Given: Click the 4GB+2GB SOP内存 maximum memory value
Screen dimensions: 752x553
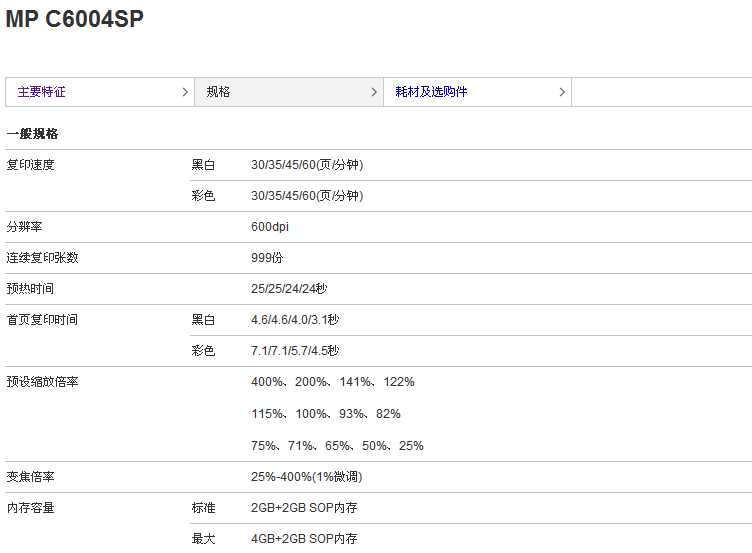Looking at the screenshot, I should coord(304,539).
